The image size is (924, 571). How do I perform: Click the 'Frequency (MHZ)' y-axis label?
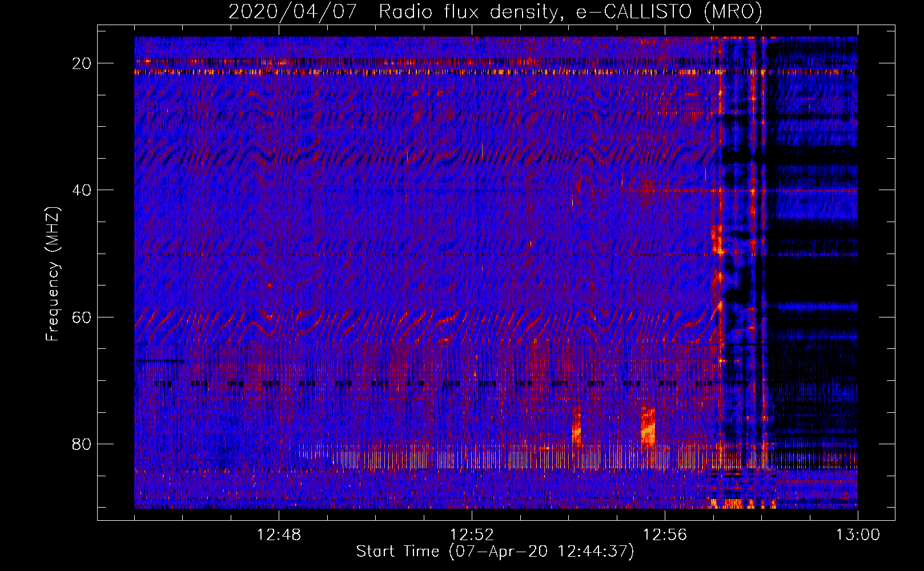coord(53,274)
